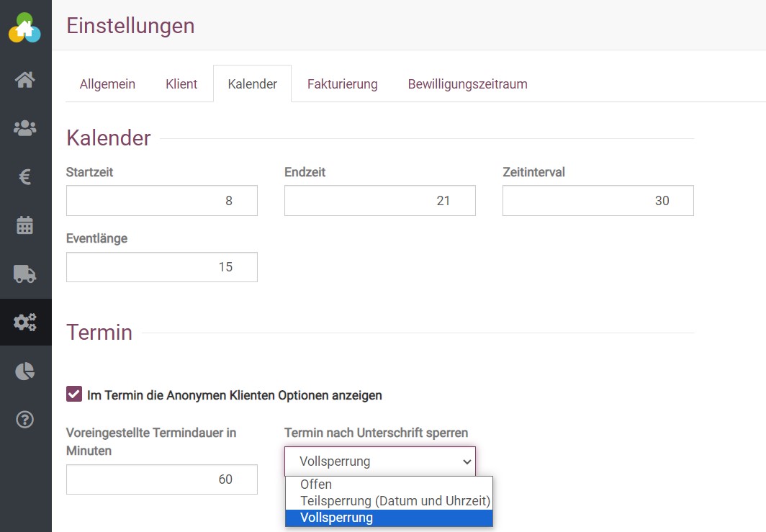Open the Bewilligungszeitraum tab
The image size is (766, 532).
(467, 84)
